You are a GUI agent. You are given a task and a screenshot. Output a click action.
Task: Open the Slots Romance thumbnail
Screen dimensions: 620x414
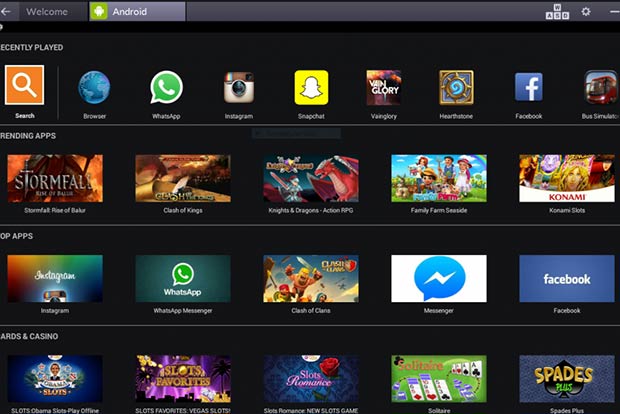[x=311, y=379]
